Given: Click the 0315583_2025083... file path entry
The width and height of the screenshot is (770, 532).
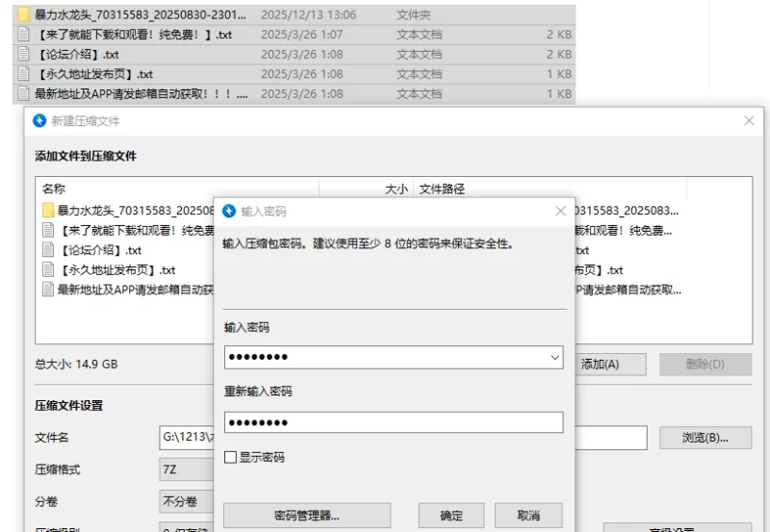Looking at the screenshot, I should click(627, 211).
